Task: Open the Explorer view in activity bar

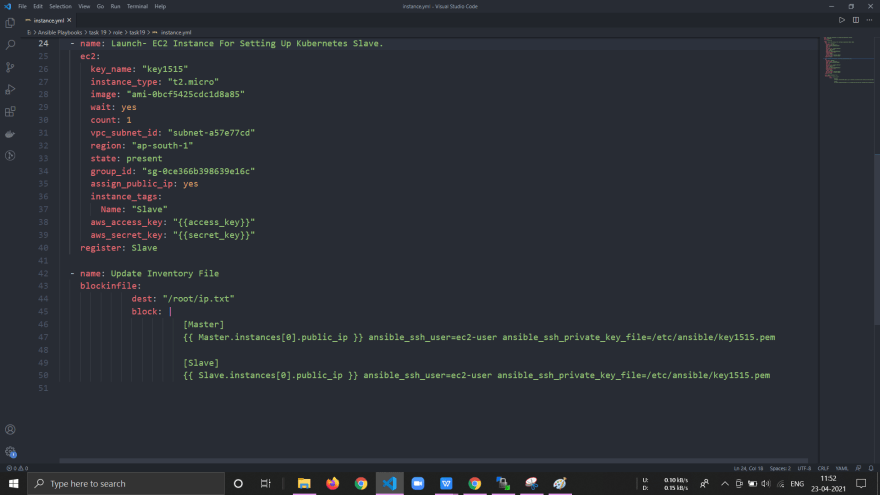Action: pyautogui.click(x=10, y=23)
